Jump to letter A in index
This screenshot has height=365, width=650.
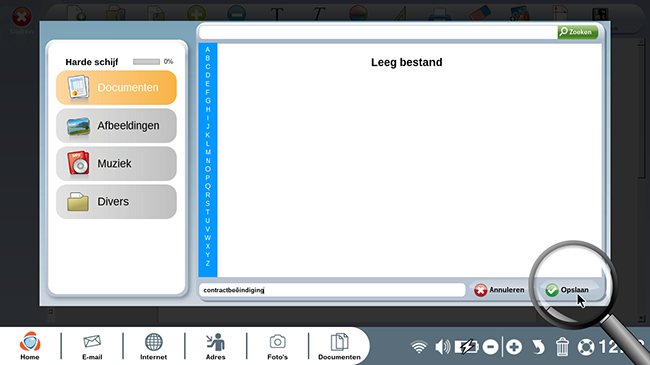[x=208, y=50]
